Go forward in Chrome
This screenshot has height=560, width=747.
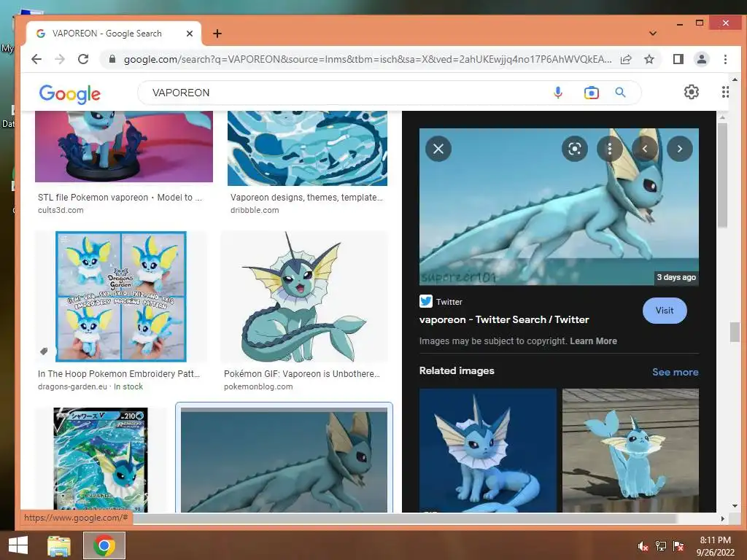[x=60, y=59]
